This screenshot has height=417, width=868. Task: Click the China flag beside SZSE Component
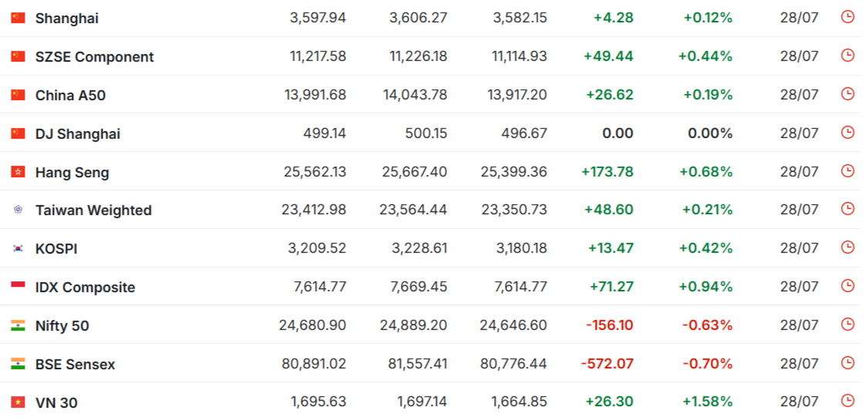(19, 56)
